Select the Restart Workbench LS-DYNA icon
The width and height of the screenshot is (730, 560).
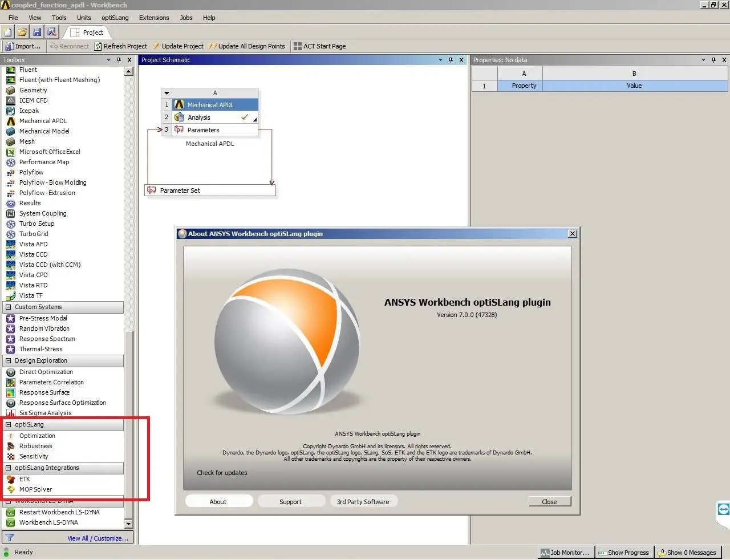[11, 512]
